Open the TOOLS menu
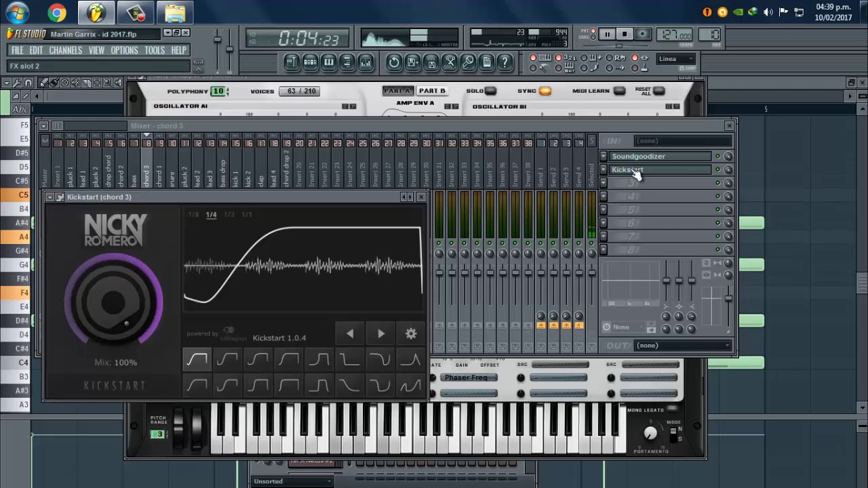868x488 pixels. click(155, 50)
